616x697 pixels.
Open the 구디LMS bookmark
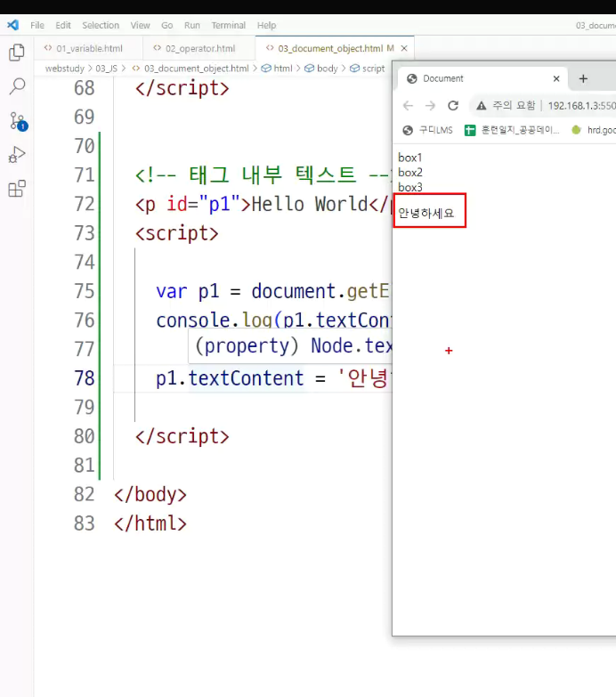point(427,130)
